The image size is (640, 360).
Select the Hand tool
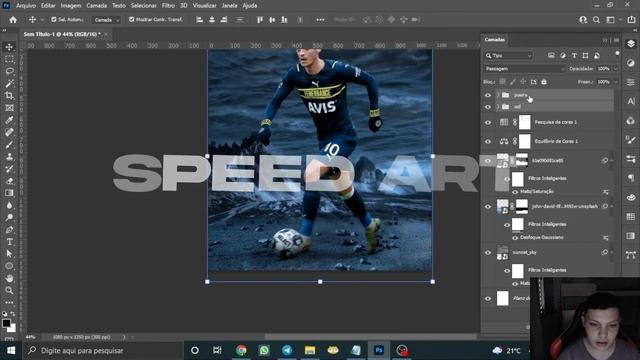pos(9,278)
